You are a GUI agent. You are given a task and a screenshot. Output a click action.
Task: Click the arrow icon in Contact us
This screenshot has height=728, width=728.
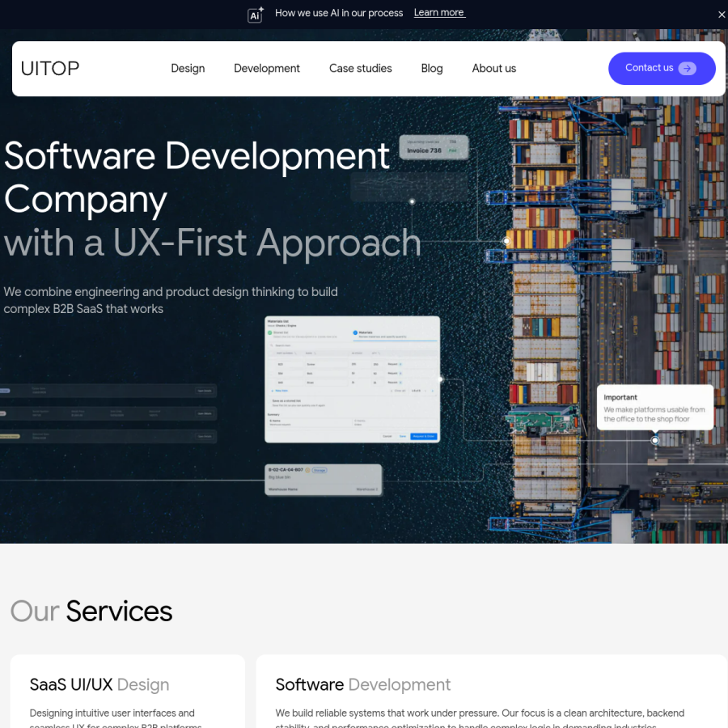click(x=687, y=68)
